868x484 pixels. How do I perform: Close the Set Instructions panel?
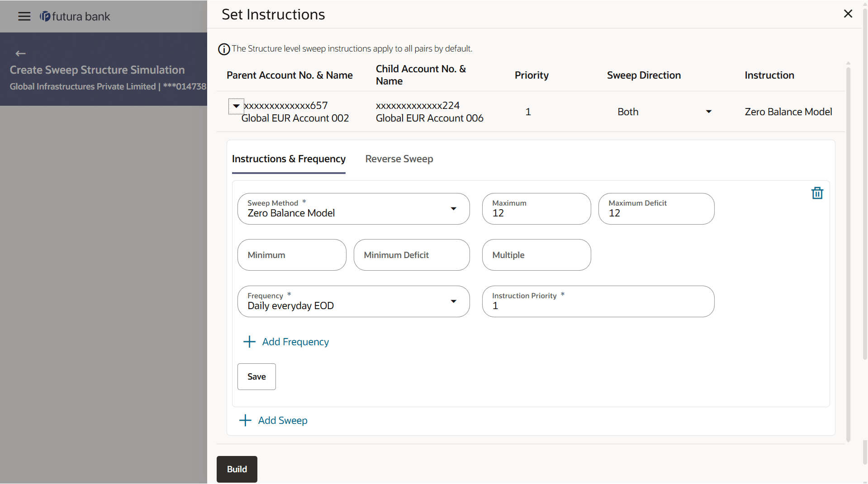coord(848,14)
